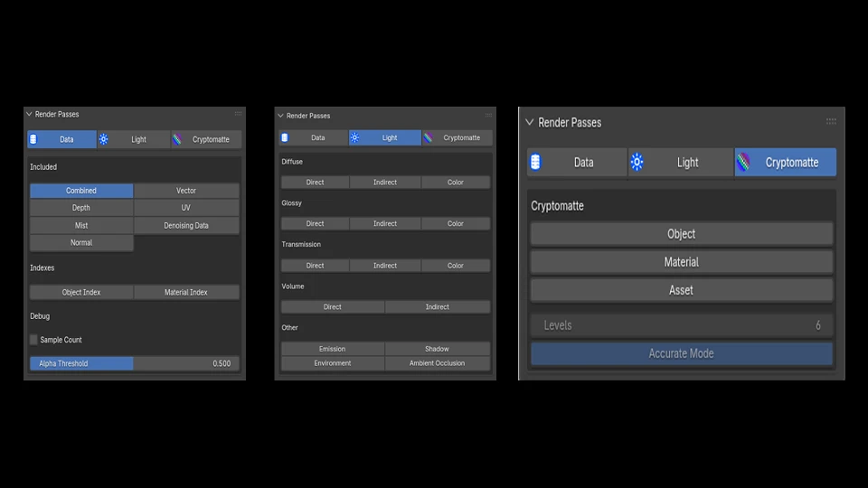
Task: Enable the Emission pass
Action: (333, 349)
